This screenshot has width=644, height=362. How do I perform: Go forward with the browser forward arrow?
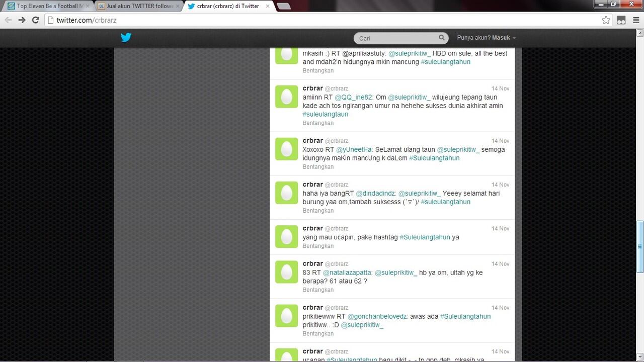22,20
